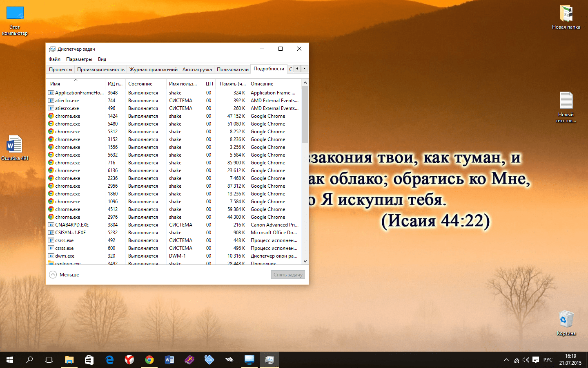Sort by Имя польз... column header
The height and width of the screenshot is (368, 588).
183,83
